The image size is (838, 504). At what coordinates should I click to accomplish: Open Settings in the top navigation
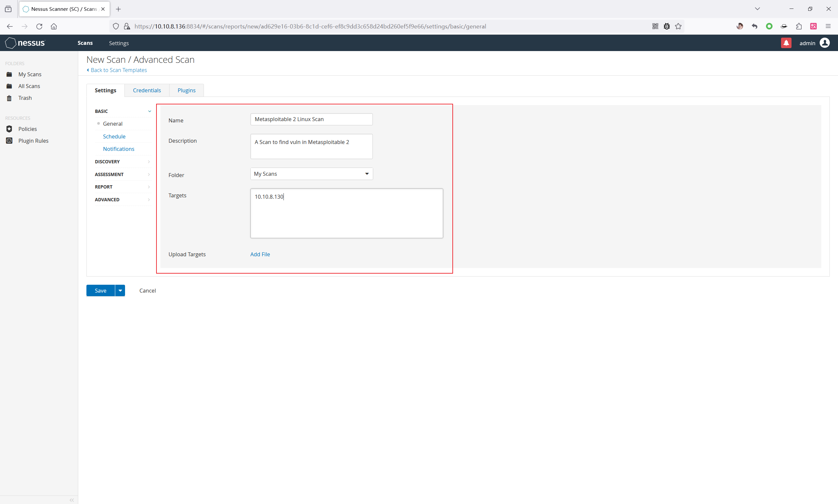point(119,43)
